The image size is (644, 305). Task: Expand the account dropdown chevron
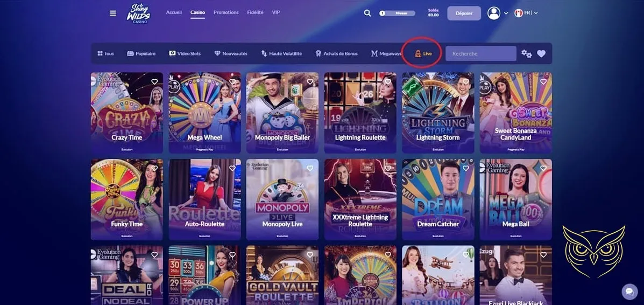506,13
